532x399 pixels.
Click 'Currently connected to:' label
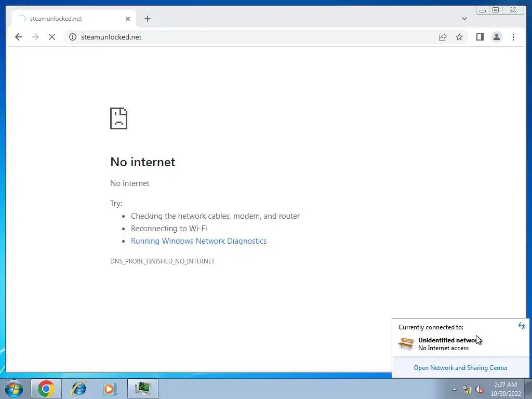431,327
